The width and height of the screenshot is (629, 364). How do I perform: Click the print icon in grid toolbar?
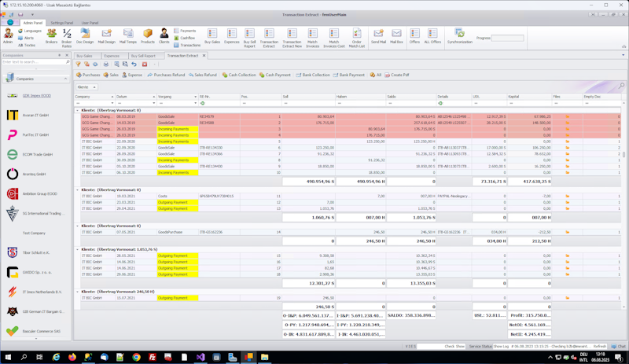click(106, 64)
